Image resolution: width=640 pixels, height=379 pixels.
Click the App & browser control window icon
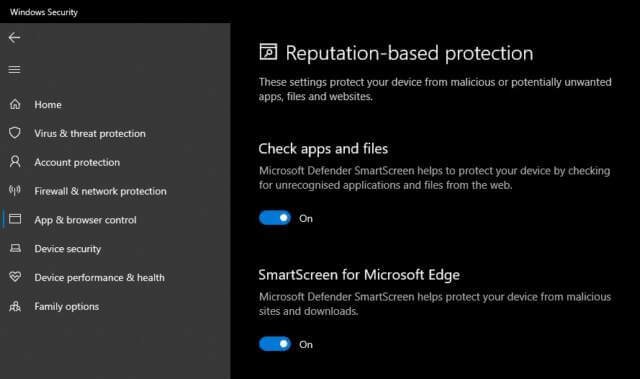15,219
